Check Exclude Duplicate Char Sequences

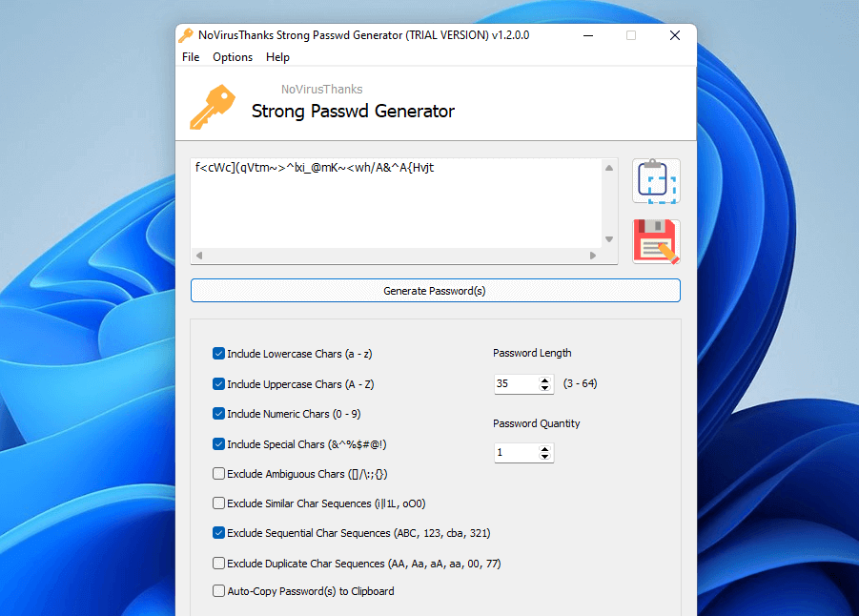coord(218,563)
